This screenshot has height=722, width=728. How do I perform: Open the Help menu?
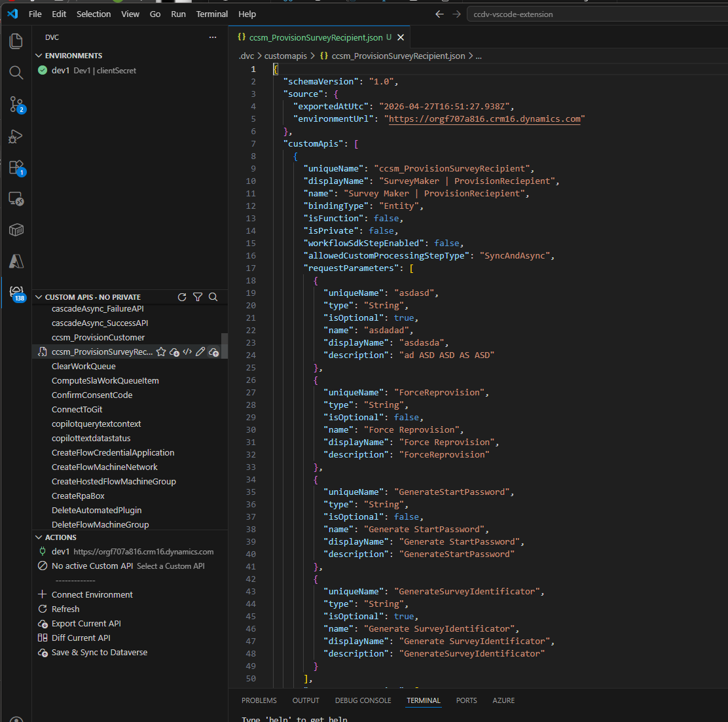(x=247, y=14)
